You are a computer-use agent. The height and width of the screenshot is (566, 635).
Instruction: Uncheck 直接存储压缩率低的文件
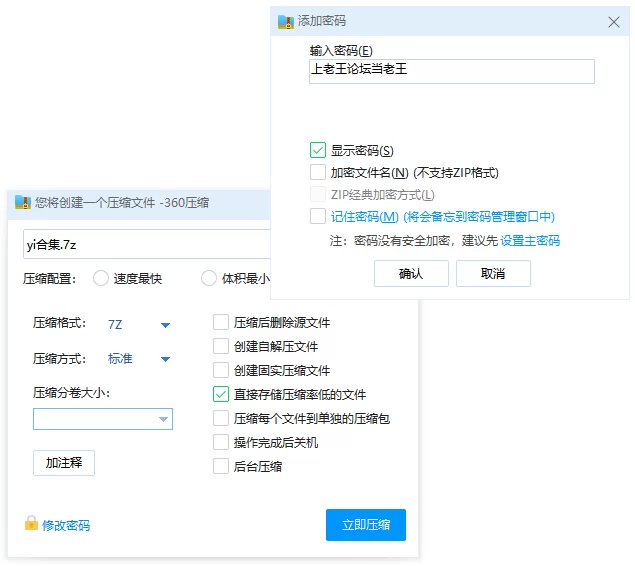[221, 394]
